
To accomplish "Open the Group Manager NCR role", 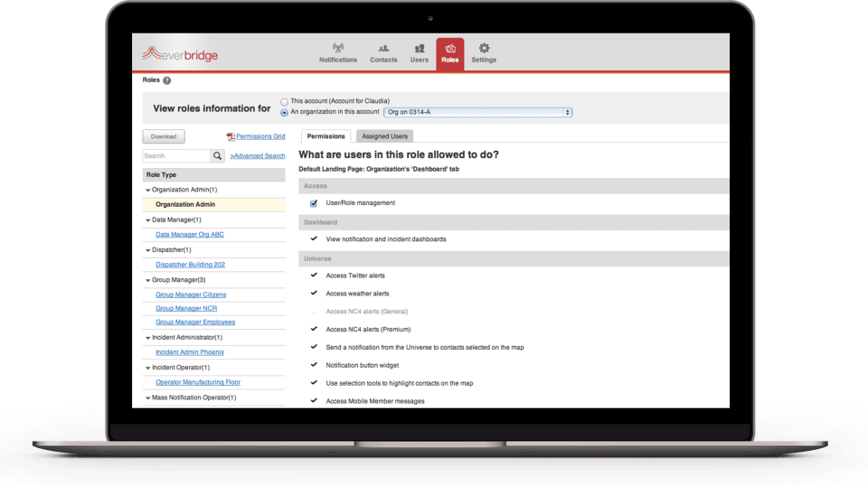I will pos(186,309).
